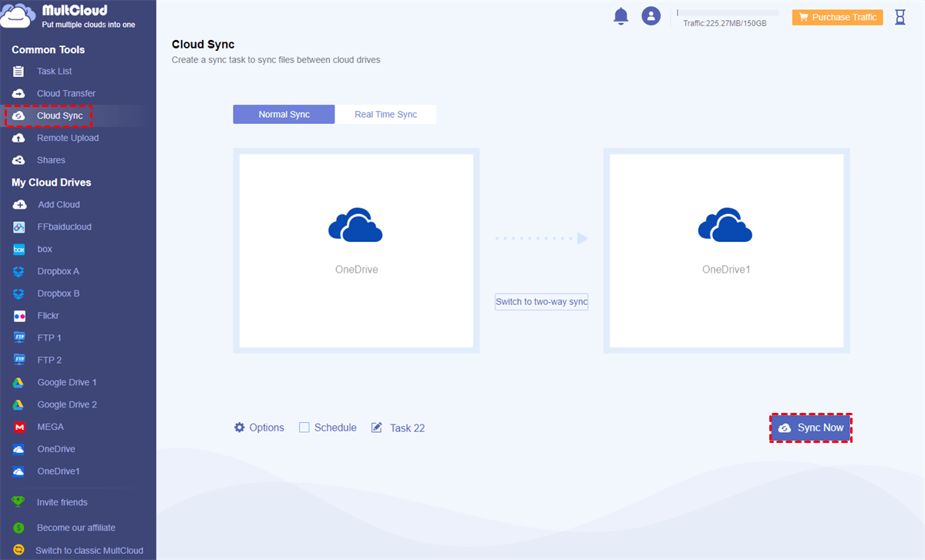Screen dimensions: 925x560
Task: Enable the Schedule checkbox
Action: tap(304, 428)
